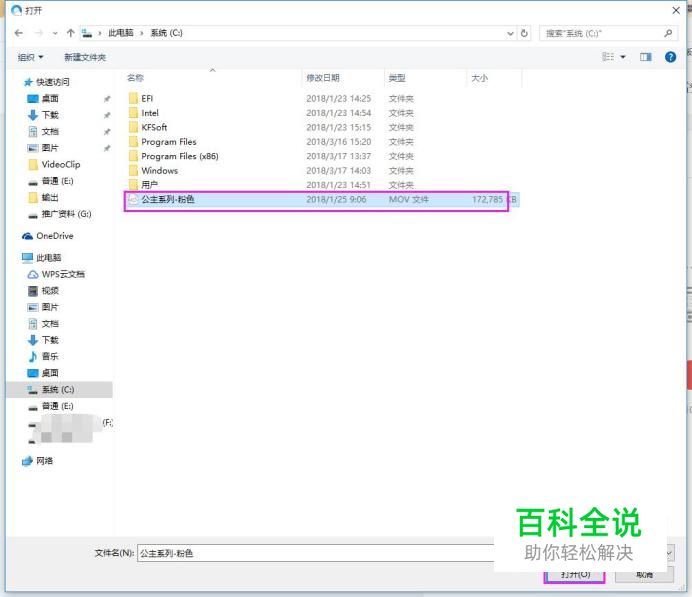The width and height of the screenshot is (692, 597).
Task: Click 快速访问 in sidebar
Action: point(53,82)
